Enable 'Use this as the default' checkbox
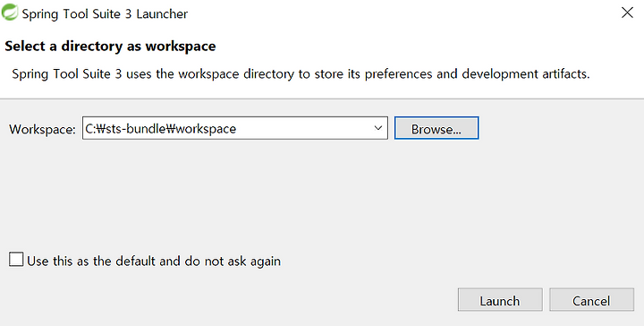This screenshot has height=326, width=644. coord(16,260)
